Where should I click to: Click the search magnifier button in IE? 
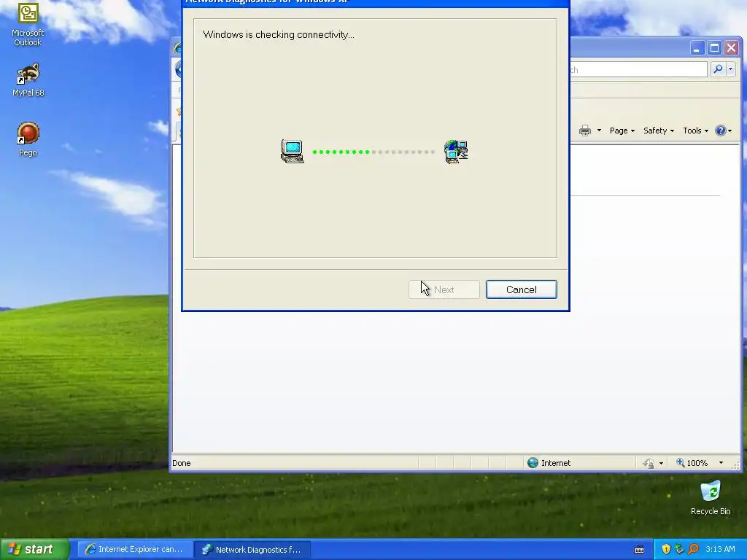click(x=718, y=69)
